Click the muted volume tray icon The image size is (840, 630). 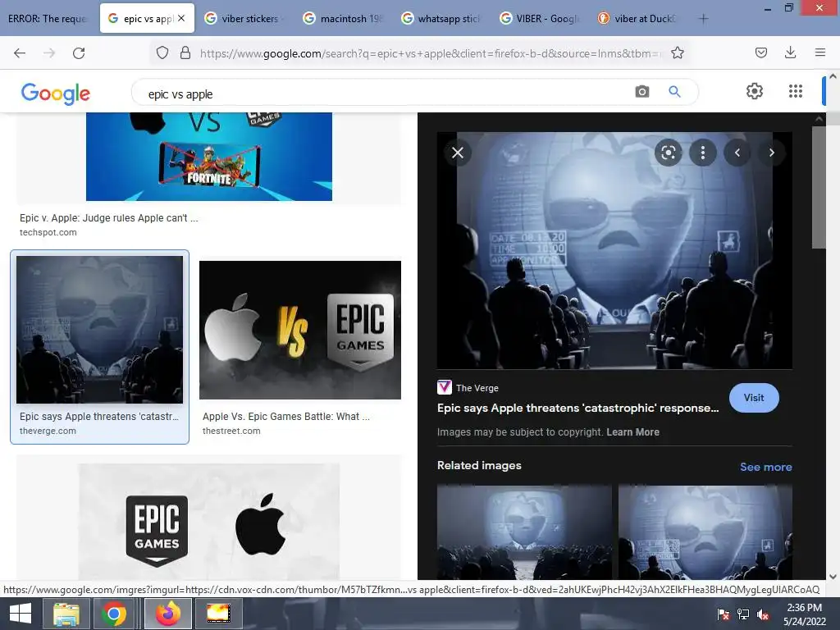pos(763,614)
